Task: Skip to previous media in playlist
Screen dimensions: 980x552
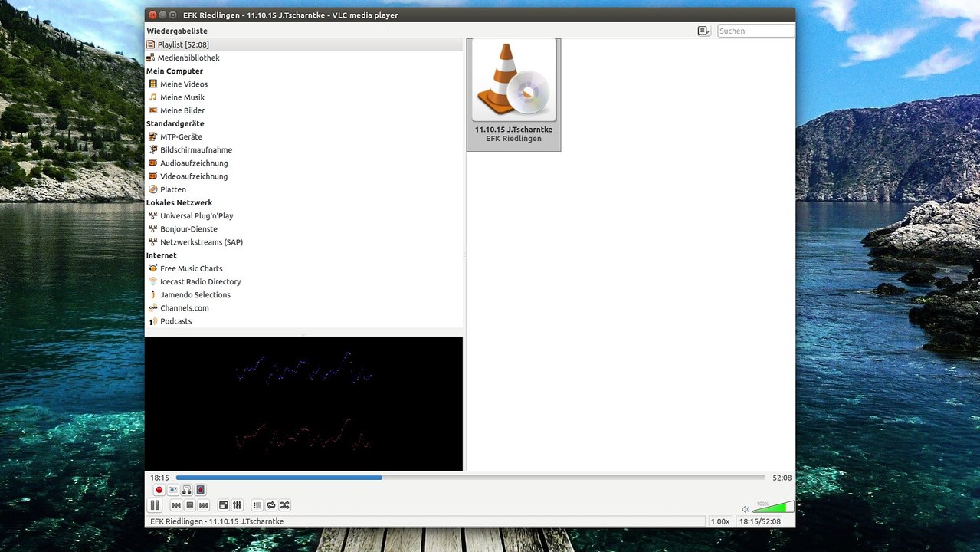Action: [176, 505]
